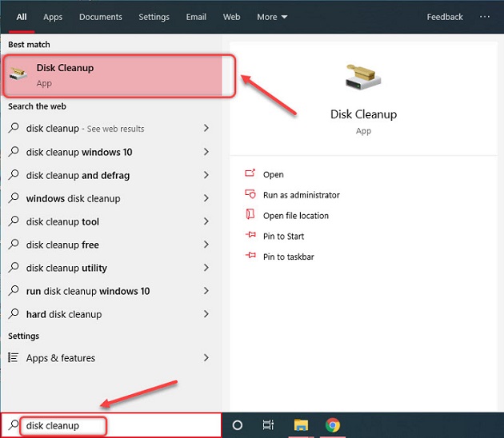Click the search box containing 'disk cleanup'
Viewport: 504px width, 438px height.
coord(111,425)
